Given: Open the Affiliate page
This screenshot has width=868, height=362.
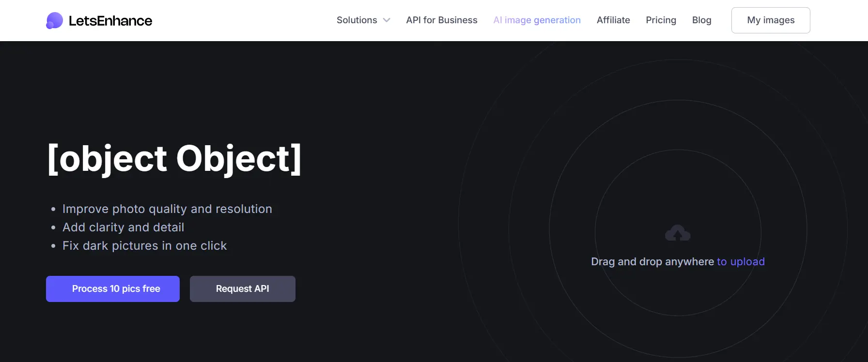Looking at the screenshot, I should point(613,20).
